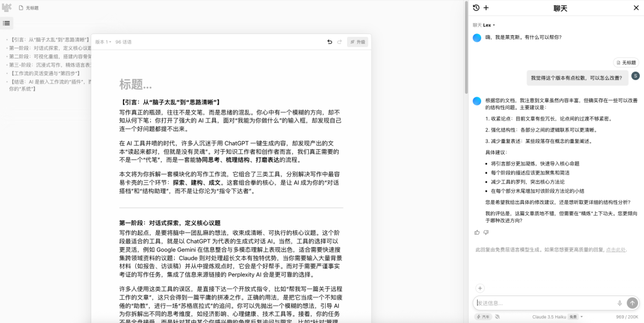
Task: Toggle the outline list sidebar button
Action: 7,23
